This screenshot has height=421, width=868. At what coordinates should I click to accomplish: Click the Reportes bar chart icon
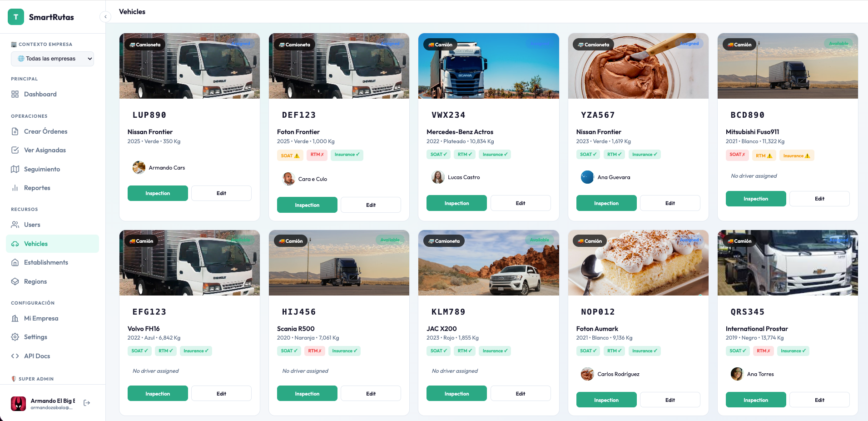coord(15,188)
